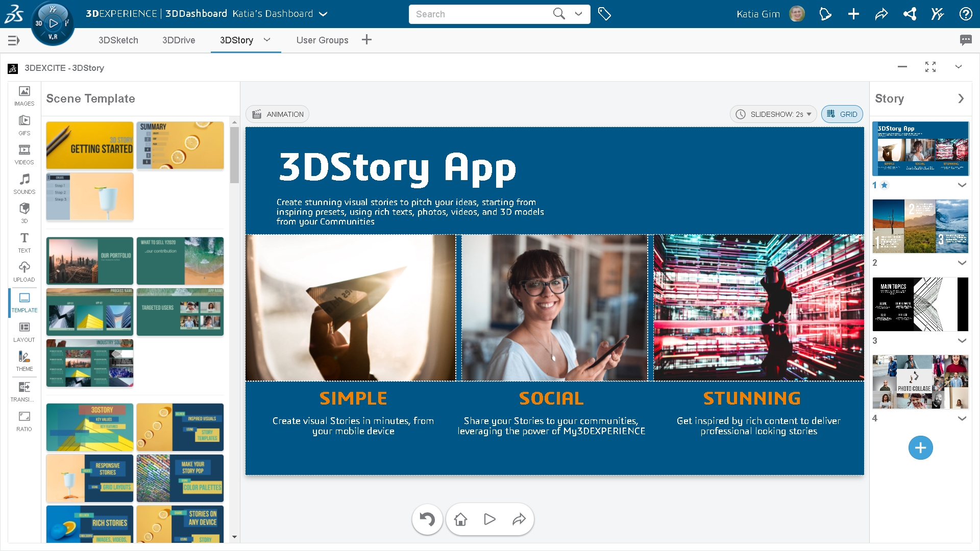Open the Ratio panel
Image resolution: width=980 pixels, height=551 pixels.
24,421
